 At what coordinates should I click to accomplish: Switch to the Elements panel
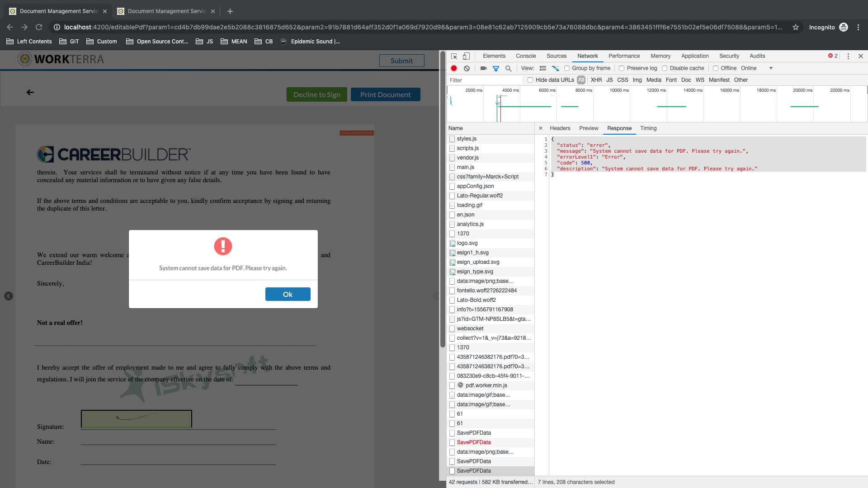pos(494,56)
